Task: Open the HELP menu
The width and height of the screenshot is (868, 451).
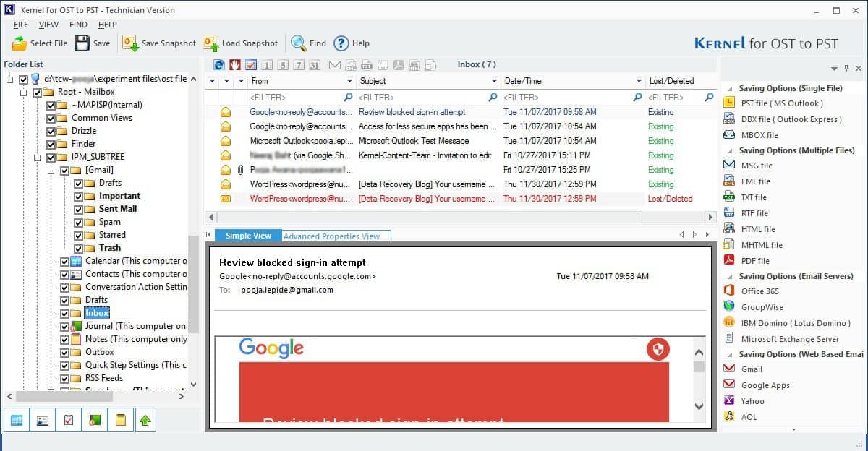Action: (108, 25)
